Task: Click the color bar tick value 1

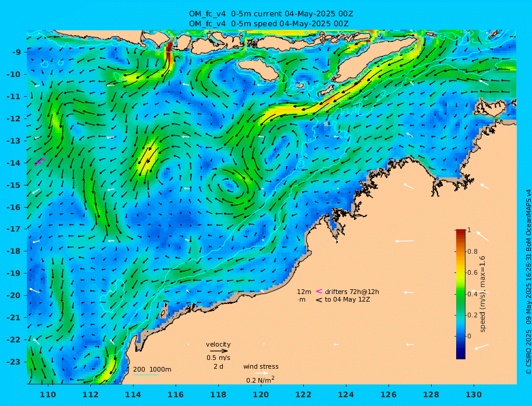Action: coord(469,230)
